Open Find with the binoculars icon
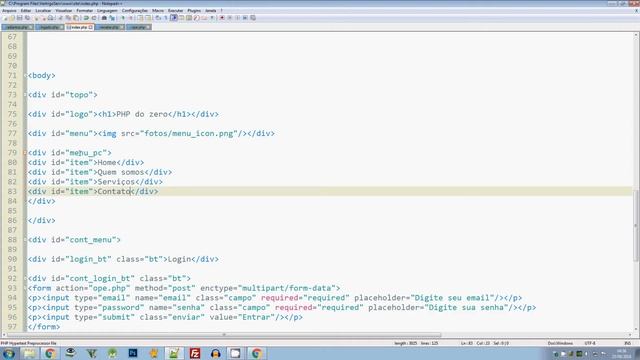640x360 pixels. coord(104,18)
